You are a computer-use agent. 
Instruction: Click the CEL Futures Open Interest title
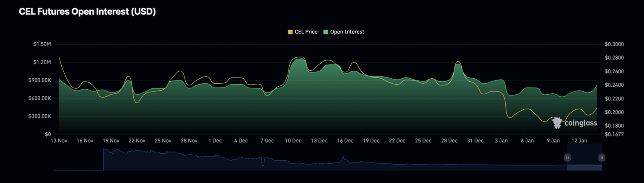[87, 12]
